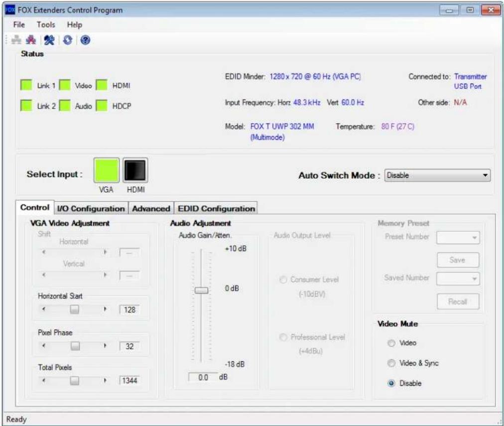Click the HDCP green status indicator
This screenshot has width=504, height=426.
tap(102, 106)
